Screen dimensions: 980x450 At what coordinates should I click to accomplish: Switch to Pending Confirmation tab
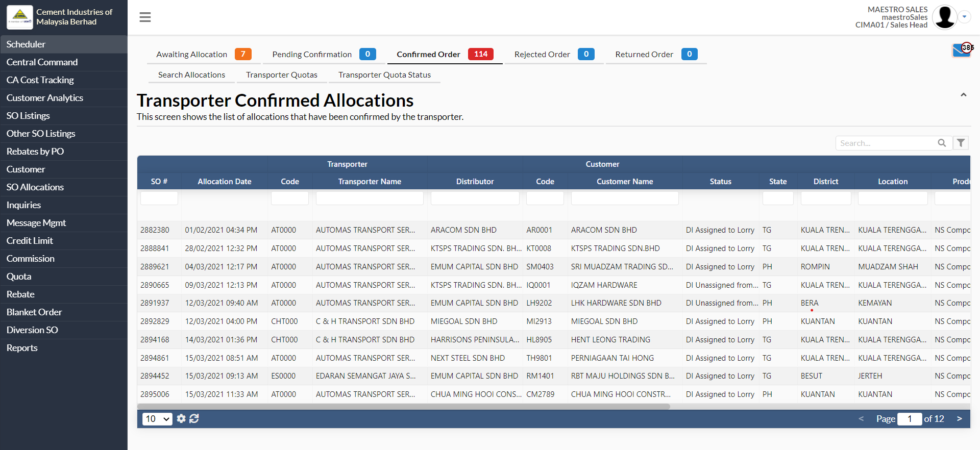click(x=324, y=54)
